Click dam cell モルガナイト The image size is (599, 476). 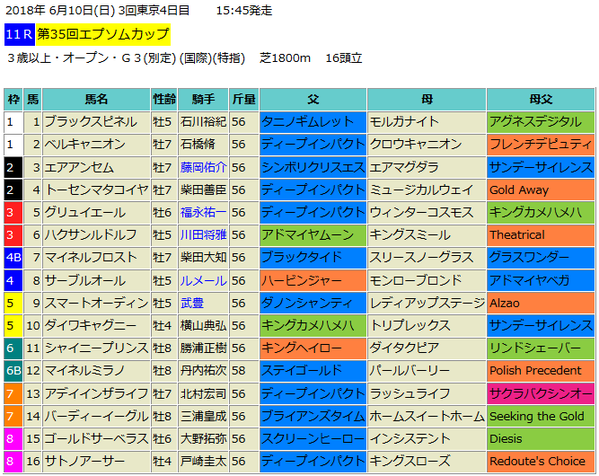[426, 122]
